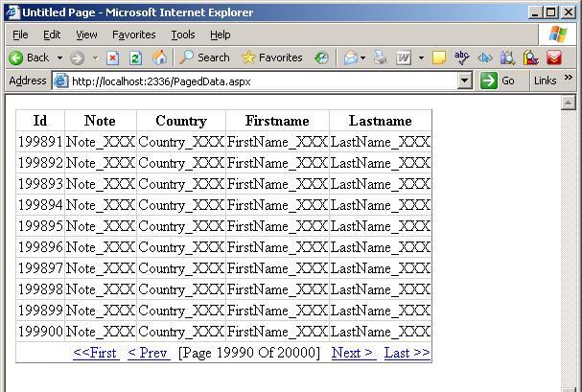Open the Back button history dropdown

click(59, 58)
